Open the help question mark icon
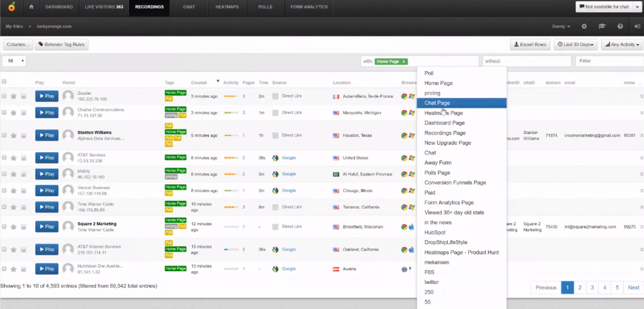 tap(620, 26)
